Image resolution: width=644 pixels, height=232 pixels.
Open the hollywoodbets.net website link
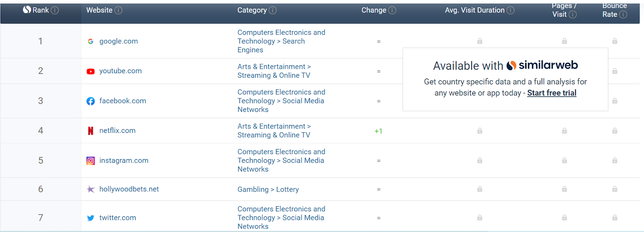coord(129,189)
